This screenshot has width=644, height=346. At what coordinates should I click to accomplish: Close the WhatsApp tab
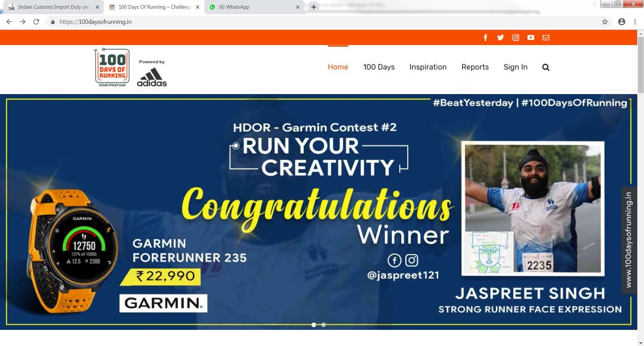click(297, 8)
